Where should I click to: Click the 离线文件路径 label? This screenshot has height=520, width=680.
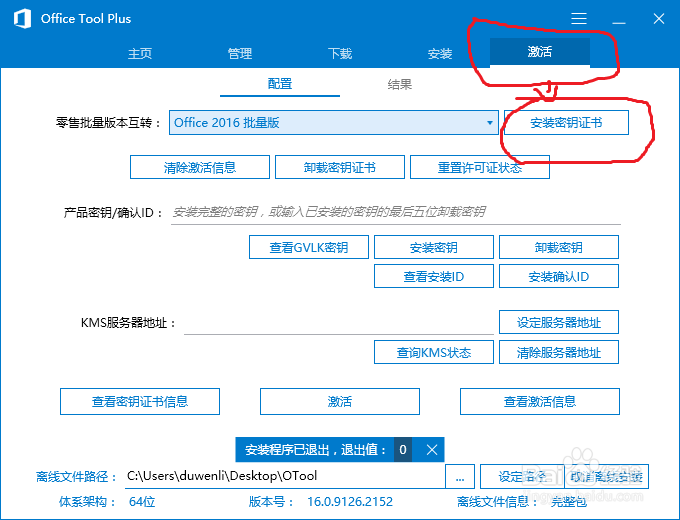[x=76, y=477]
